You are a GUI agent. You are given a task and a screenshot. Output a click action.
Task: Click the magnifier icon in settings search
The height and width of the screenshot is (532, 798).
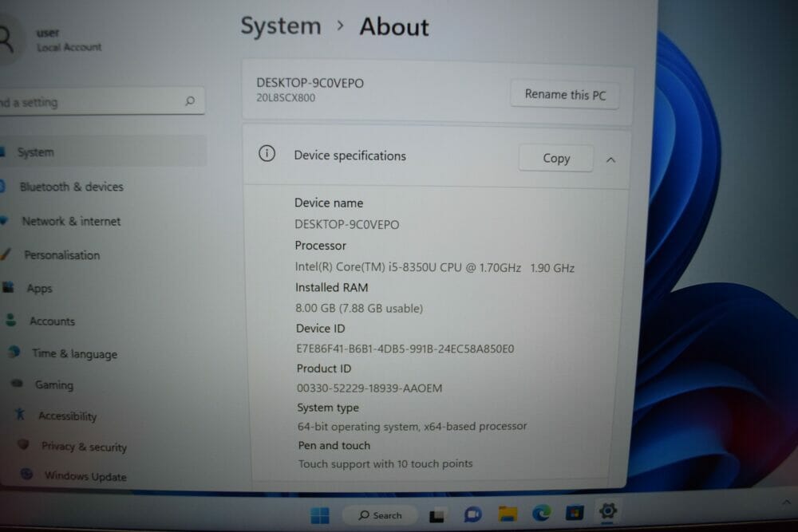tap(190, 100)
